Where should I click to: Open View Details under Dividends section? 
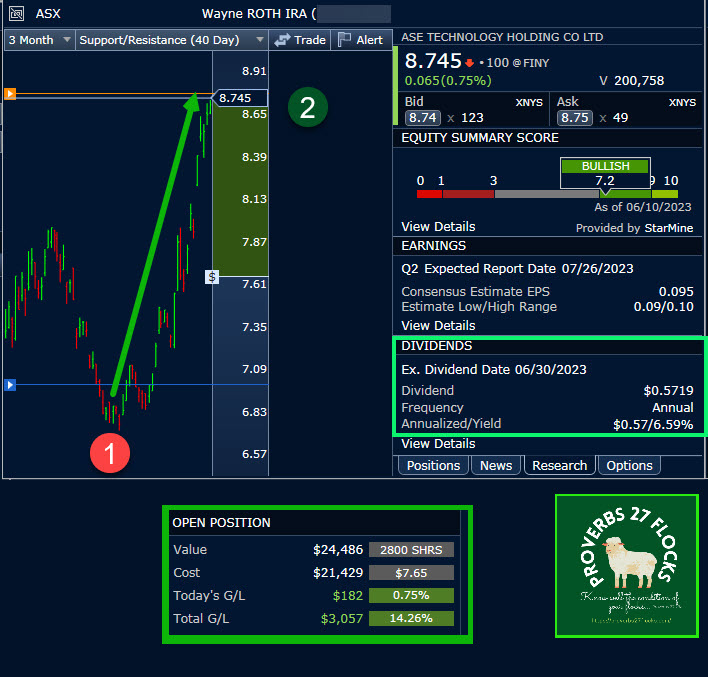coord(438,443)
